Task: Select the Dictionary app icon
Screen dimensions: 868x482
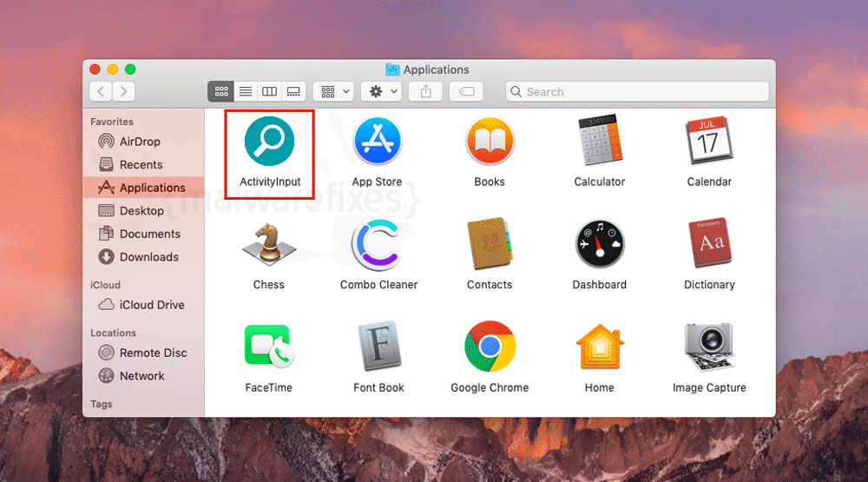Action: point(709,244)
